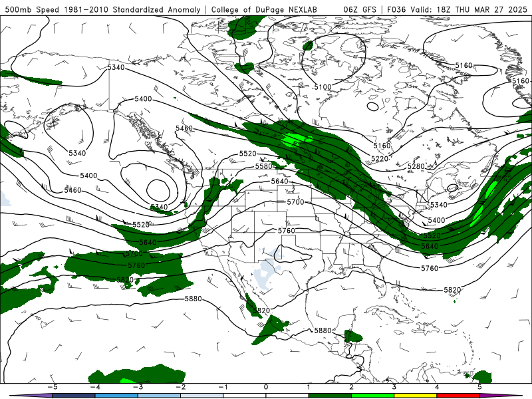532x399 pixels.
Task: Select the navy colorbar segment between -5 and -4
Action: click(74, 396)
